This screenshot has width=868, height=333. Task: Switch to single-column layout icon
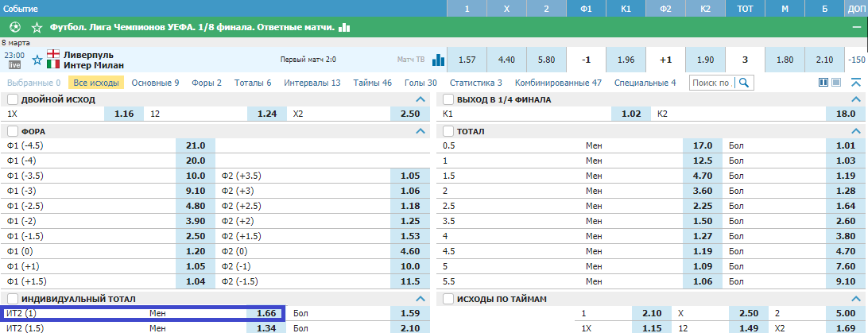[x=836, y=83]
